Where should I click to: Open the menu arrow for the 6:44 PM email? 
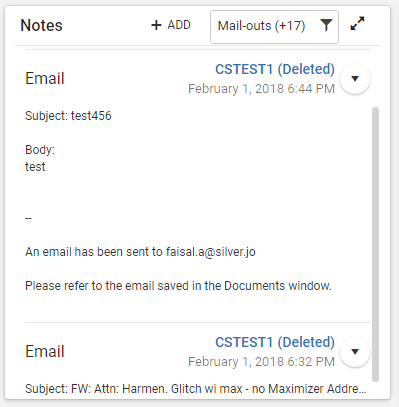click(x=355, y=79)
